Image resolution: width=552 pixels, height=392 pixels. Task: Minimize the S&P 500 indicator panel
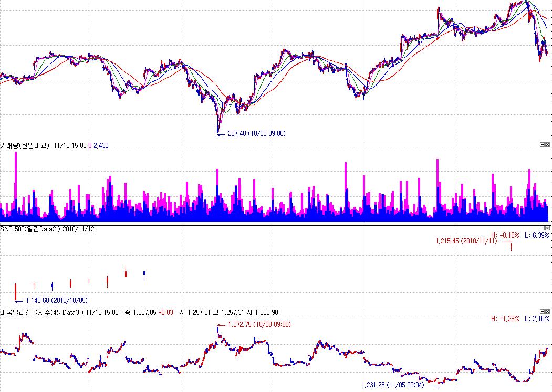542,229
